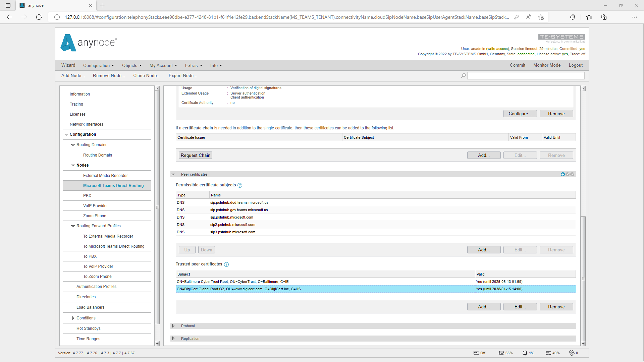Click Add Node... toolbar item
644x362 pixels.
click(x=73, y=76)
